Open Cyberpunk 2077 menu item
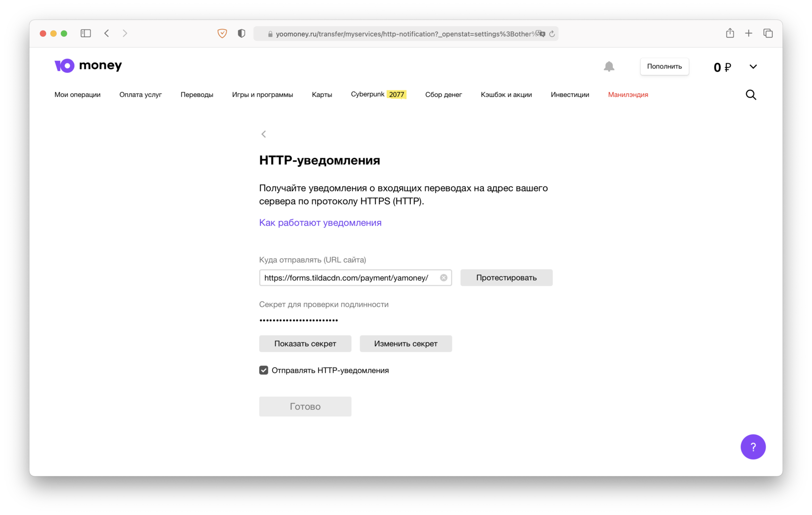Screen dimensions: 812x515 pos(378,94)
